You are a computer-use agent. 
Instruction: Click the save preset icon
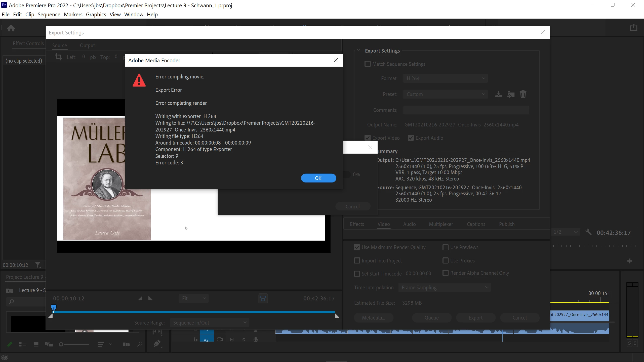click(x=498, y=94)
